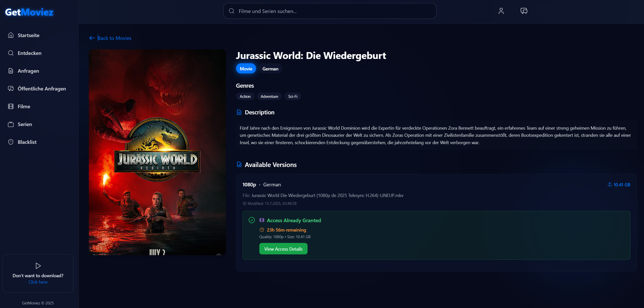Click the description paragraph text
644x308 pixels.
[x=435, y=135]
